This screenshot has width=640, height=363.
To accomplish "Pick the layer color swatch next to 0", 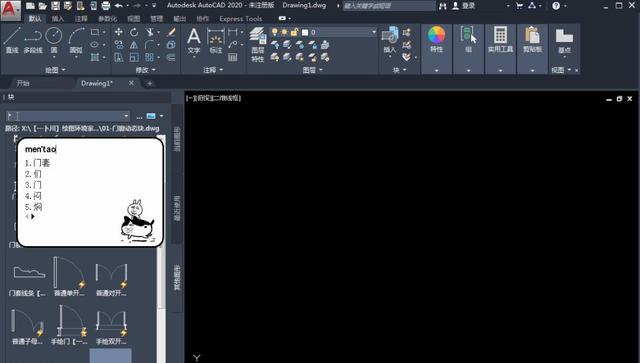I will [x=305, y=32].
